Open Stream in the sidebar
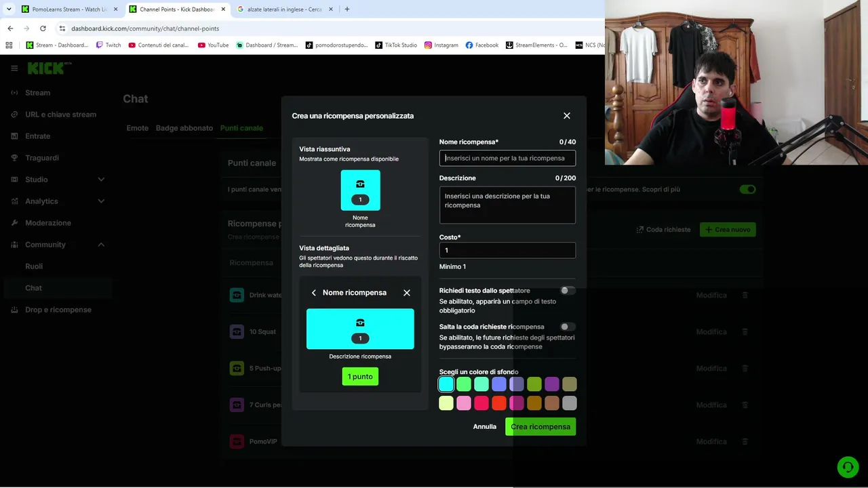Screen dimensions: 868x488 38,93
